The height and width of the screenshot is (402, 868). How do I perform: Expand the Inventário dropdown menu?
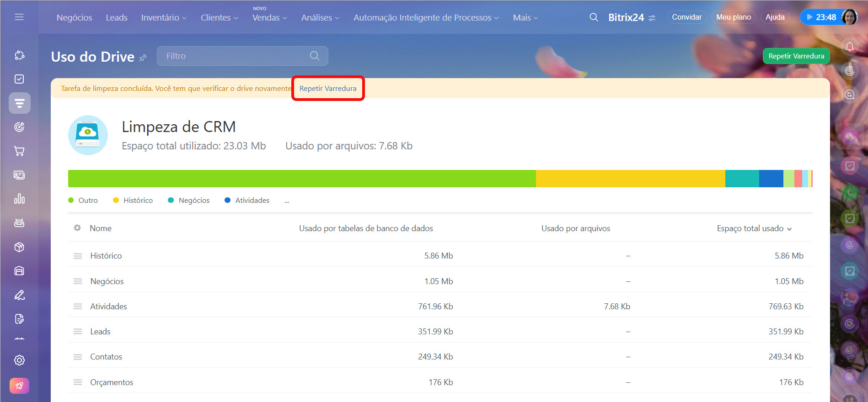164,18
